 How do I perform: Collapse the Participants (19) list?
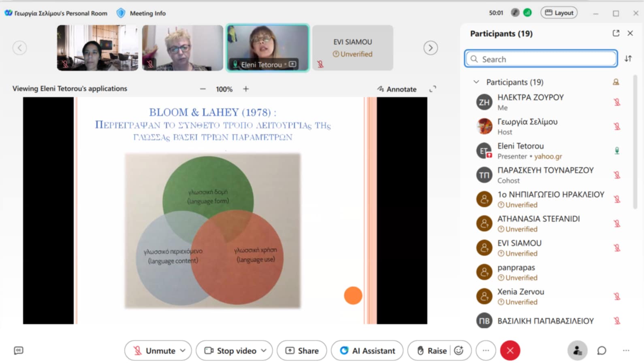pos(476,82)
